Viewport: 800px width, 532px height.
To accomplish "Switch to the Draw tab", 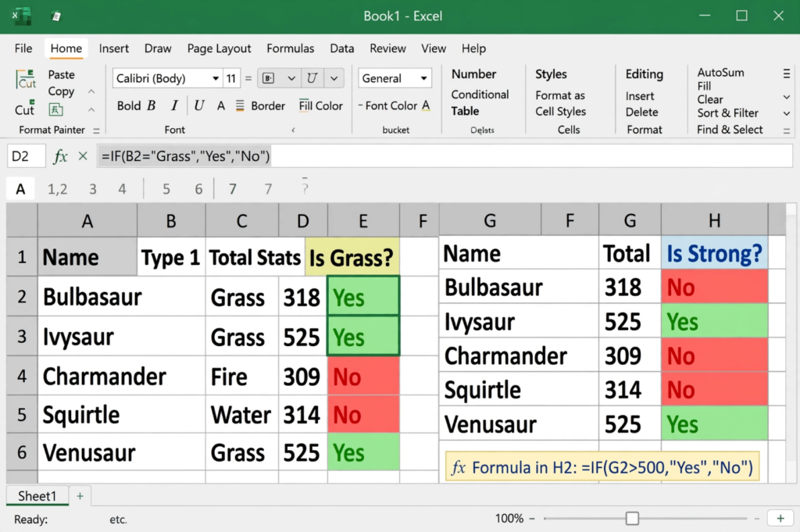I will coord(158,48).
